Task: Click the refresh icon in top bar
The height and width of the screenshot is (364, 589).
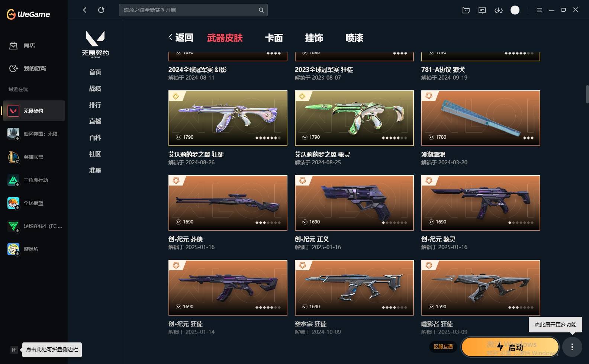Action: point(101,10)
